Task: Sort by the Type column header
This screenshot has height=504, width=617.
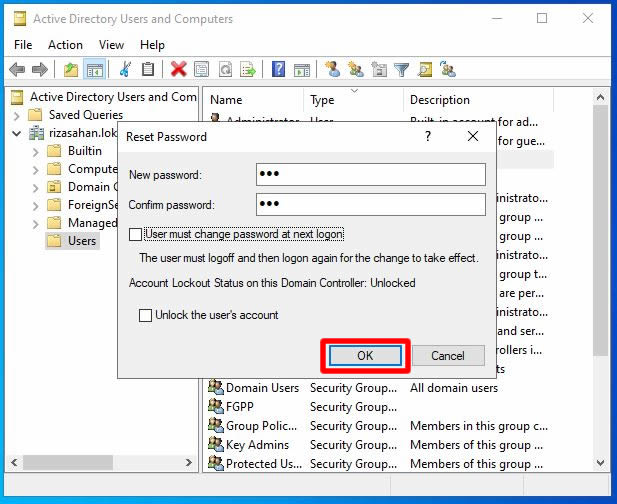Action: (x=354, y=100)
